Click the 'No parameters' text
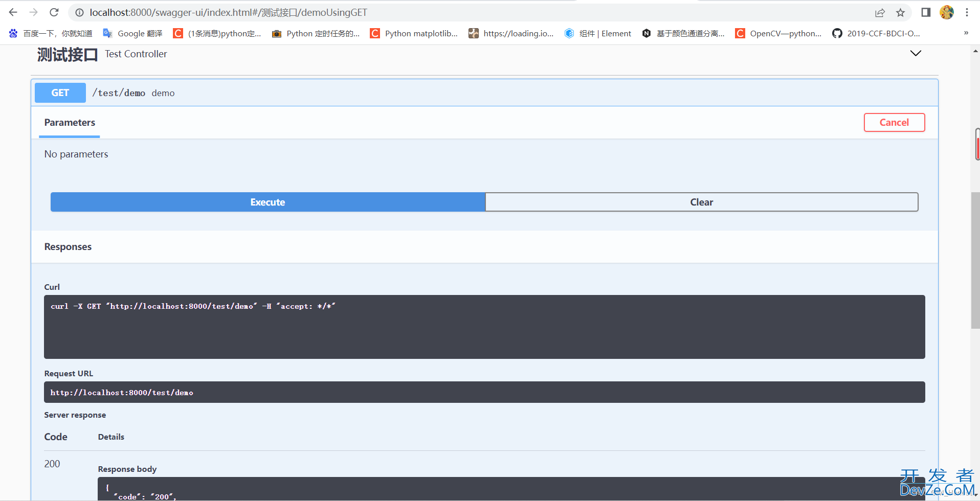This screenshot has width=980, height=501. tap(76, 154)
